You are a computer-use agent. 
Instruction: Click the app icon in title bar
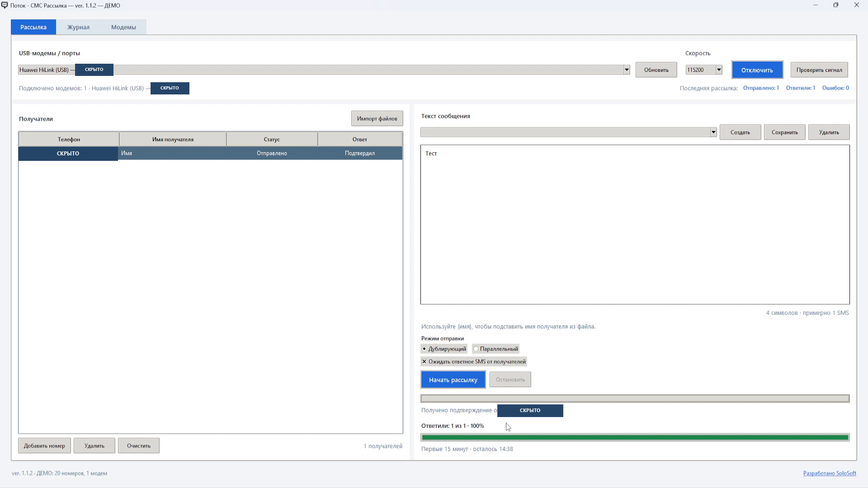pyautogui.click(x=5, y=5)
